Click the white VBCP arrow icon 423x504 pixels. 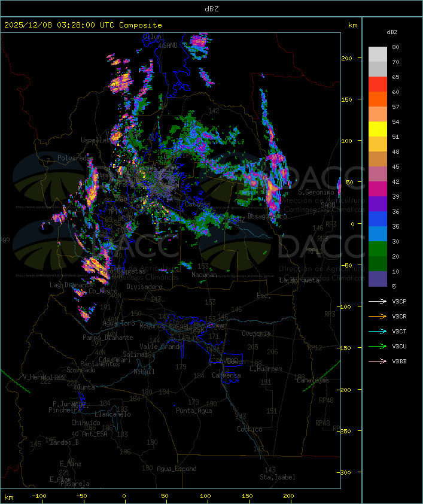(x=378, y=301)
